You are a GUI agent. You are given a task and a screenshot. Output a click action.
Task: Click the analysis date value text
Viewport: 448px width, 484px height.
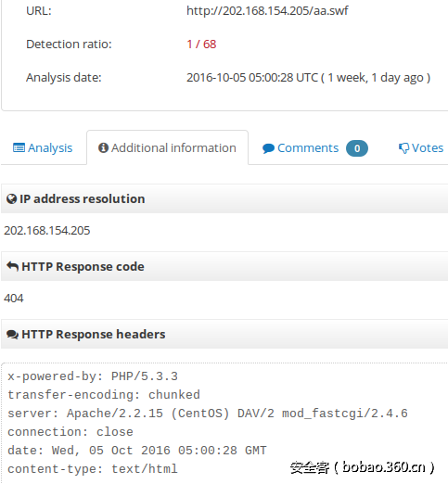pyautogui.click(x=308, y=78)
